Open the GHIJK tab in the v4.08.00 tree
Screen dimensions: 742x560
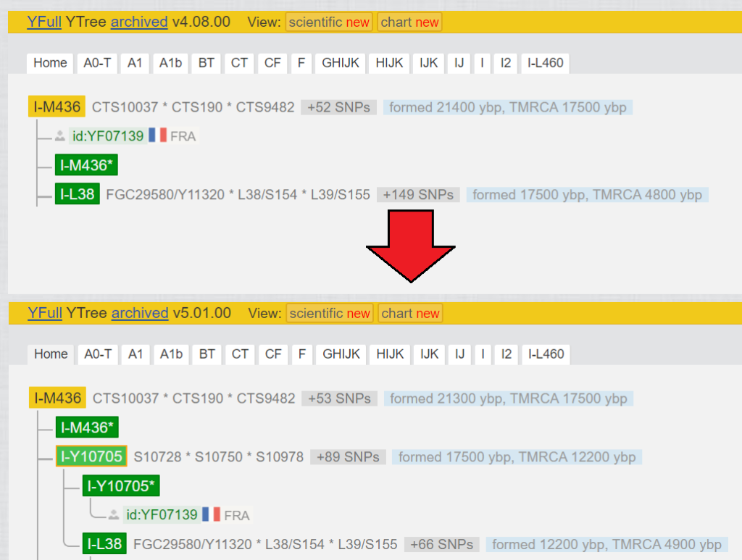341,63
